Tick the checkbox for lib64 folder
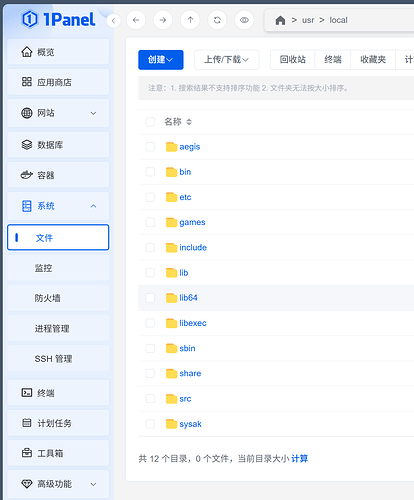 [150, 298]
